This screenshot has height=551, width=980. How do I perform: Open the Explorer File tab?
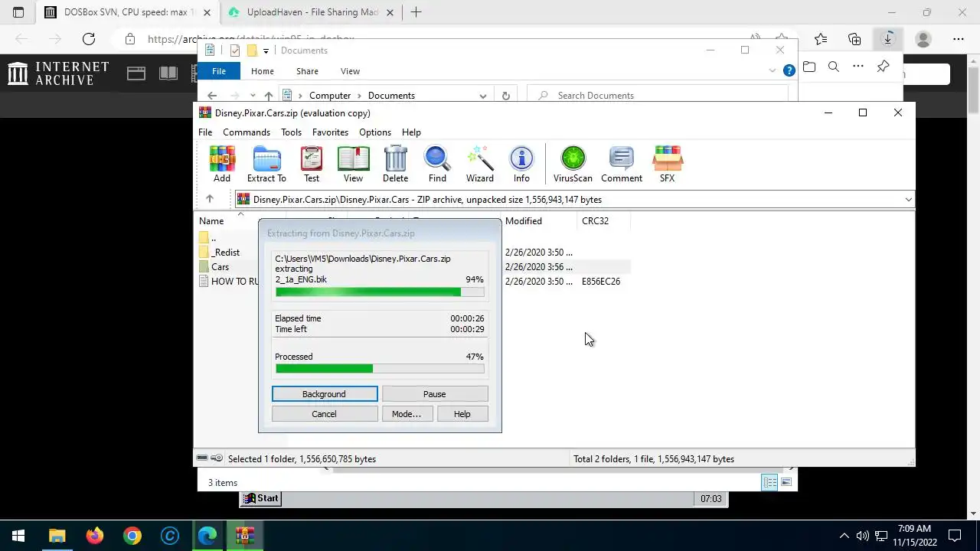pos(219,71)
